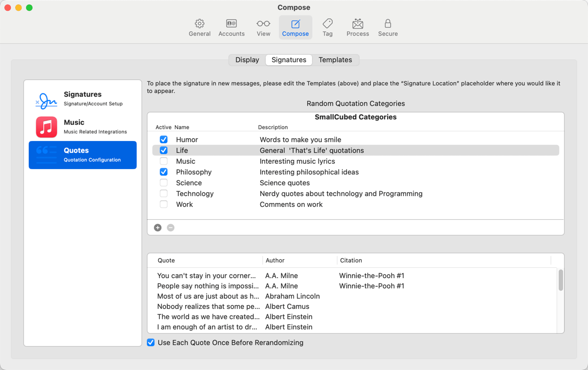This screenshot has width=588, height=370.
Task: Click the quotes list vertical scrollbar
Action: tap(560, 280)
